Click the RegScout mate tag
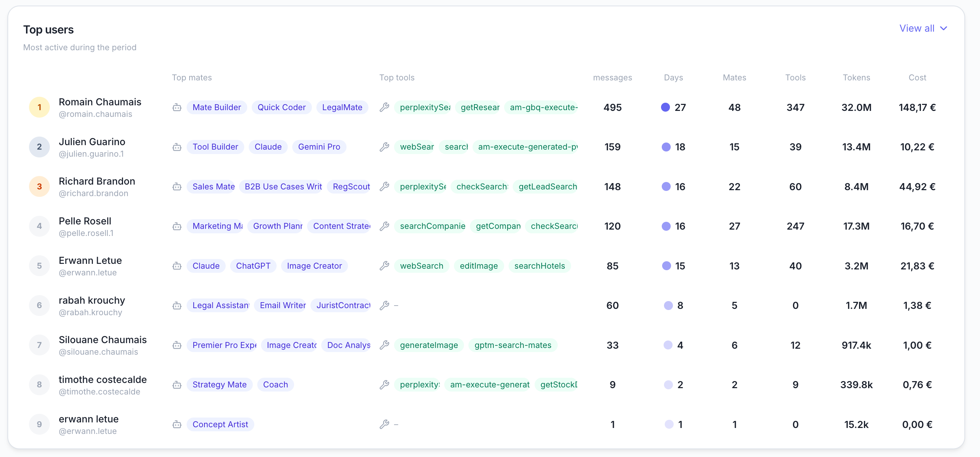 tap(348, 186)
